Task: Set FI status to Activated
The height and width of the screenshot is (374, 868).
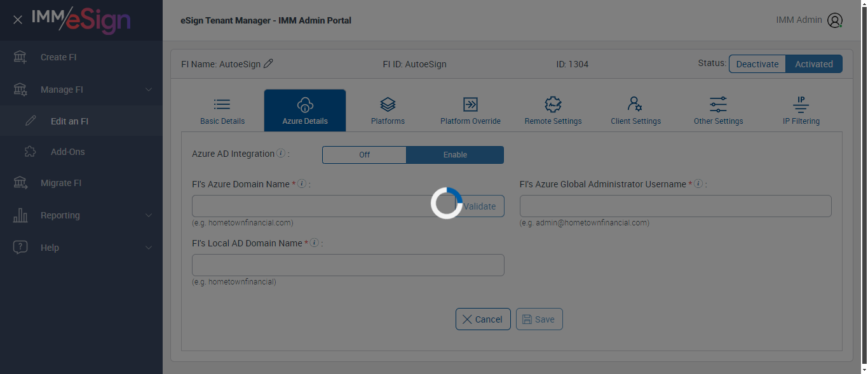Action: (814, 64)
